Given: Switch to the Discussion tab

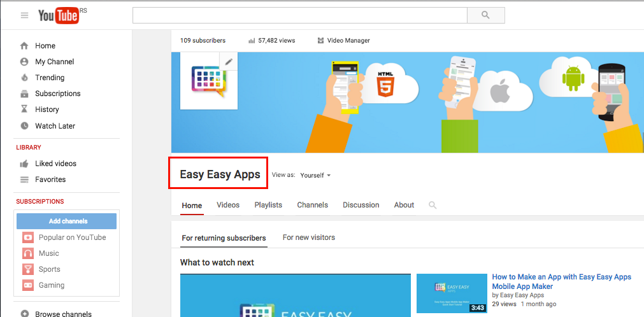Looking at the screenshot, I should click(361, 205).
